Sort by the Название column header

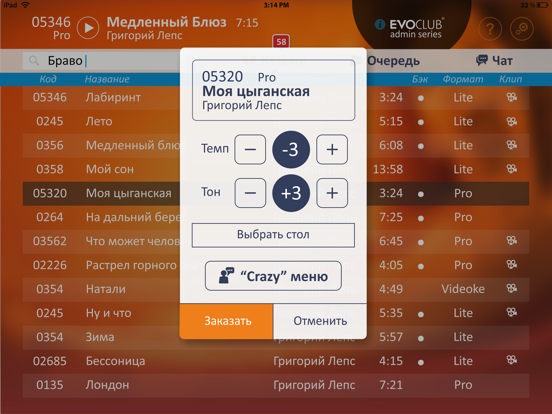coord(107,79)
